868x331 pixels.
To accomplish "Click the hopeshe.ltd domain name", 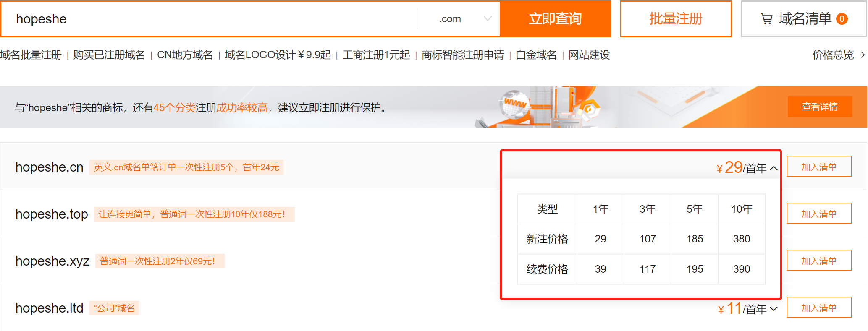I will pyautogui.click(x=50, y=308).
